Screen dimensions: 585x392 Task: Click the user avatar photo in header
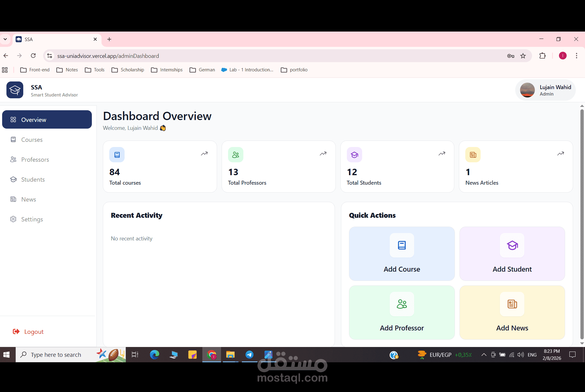(x=527, y=90)
